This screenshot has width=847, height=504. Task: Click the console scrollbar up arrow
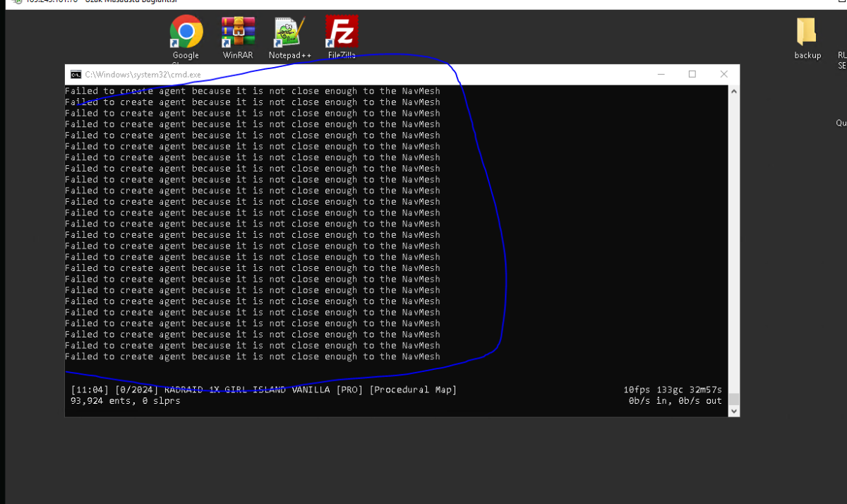734,91
